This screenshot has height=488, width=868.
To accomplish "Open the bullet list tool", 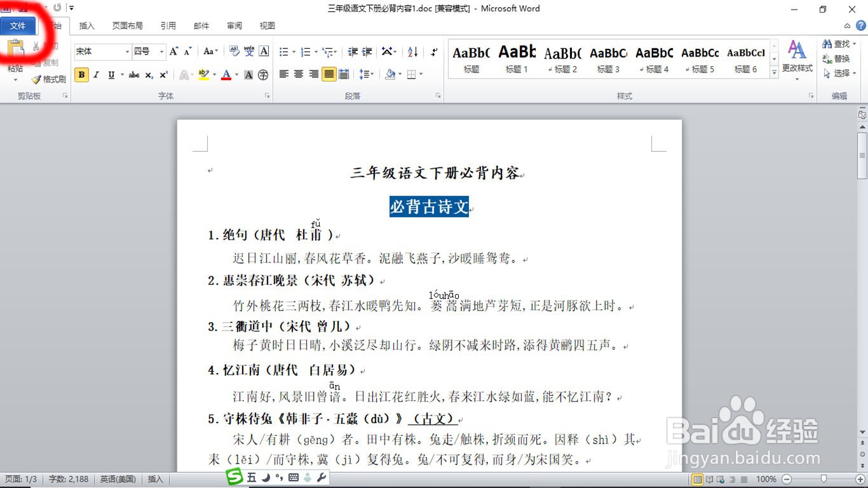I will [x=284, y=51].
